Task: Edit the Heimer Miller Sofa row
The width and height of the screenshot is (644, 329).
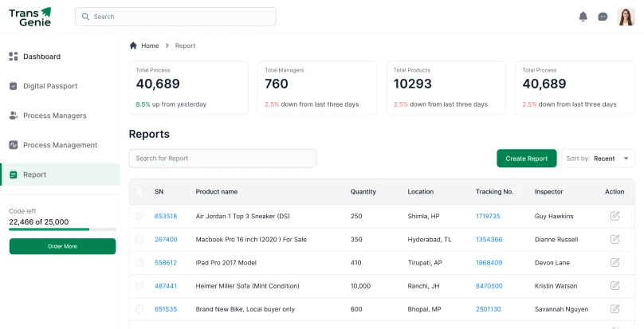Action: (x=615, y=285)
